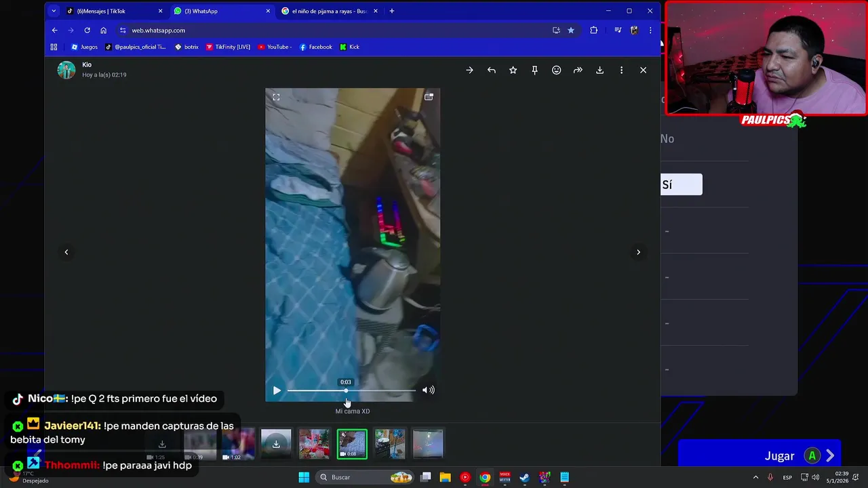
Task: Expand the tab search dropdown arrow
Action: pyautogui.click(x=54, y=11)
